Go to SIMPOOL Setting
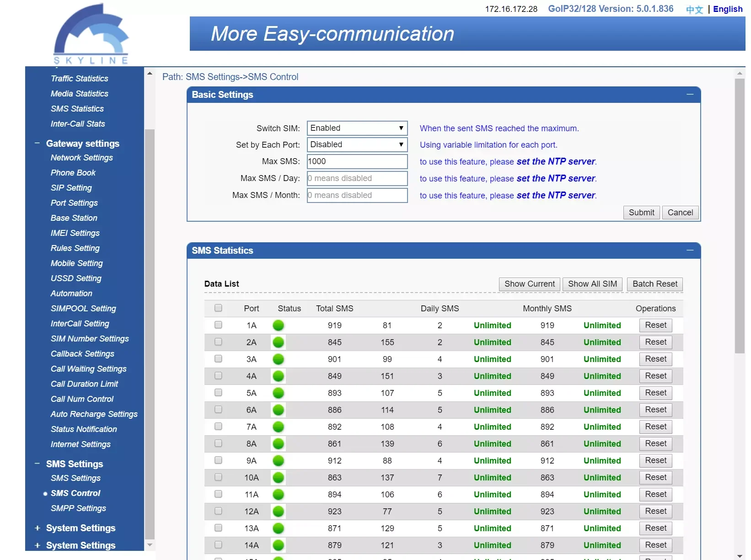This screenshot has height=560, width=751. 83,309
